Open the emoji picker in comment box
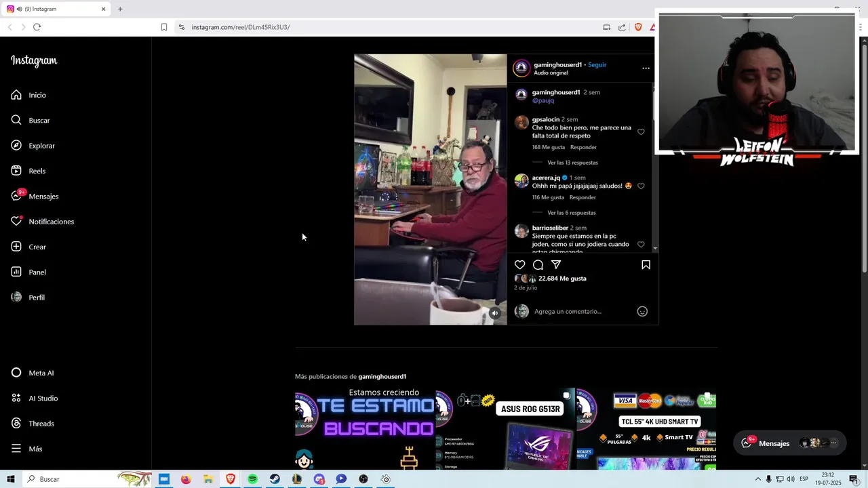 point(642,312)
